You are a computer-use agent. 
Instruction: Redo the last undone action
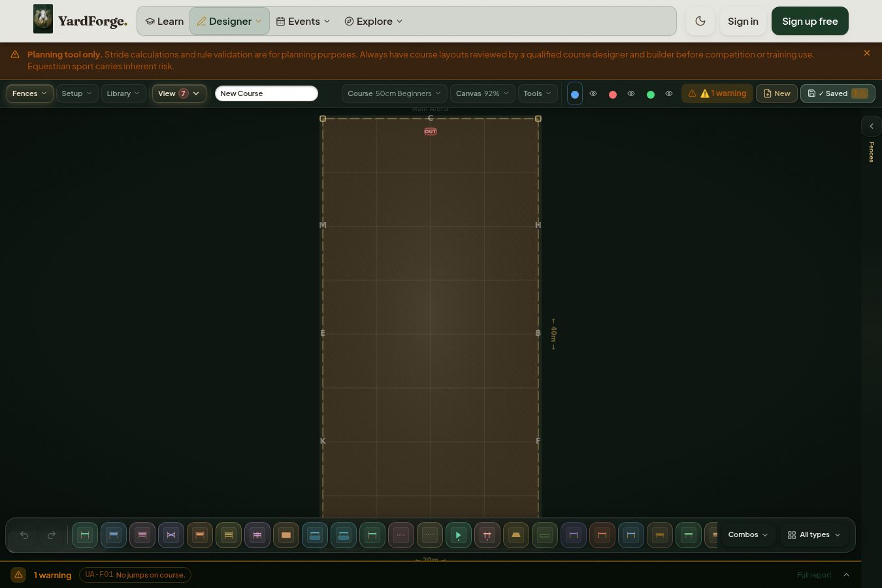point(52,535)
